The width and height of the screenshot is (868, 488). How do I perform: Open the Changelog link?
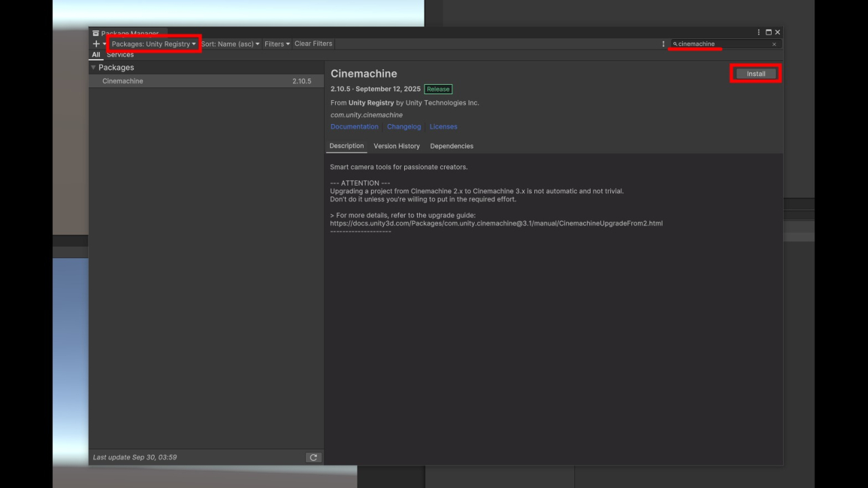coord(404,127)
